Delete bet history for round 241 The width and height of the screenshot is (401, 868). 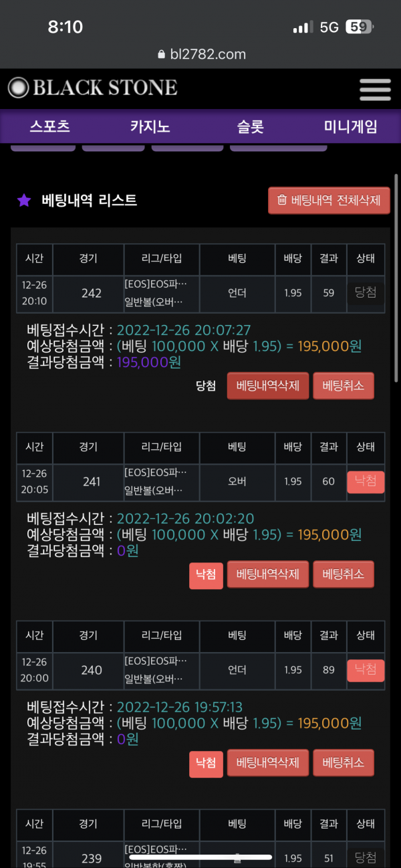click(x=267, y=574)
